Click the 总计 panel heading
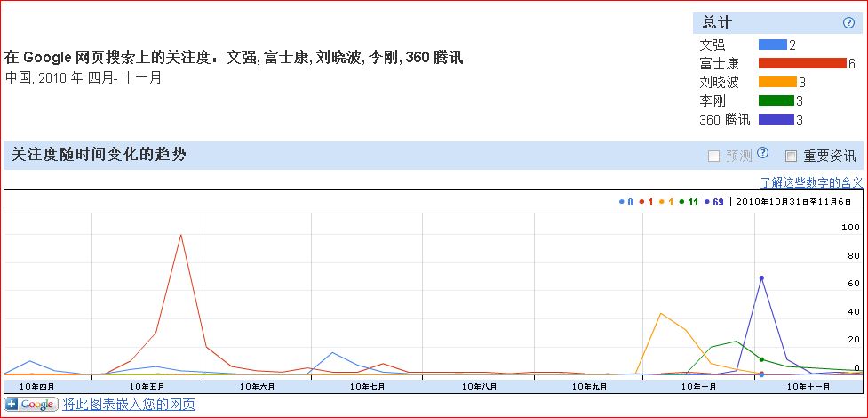 click(717, 23)
